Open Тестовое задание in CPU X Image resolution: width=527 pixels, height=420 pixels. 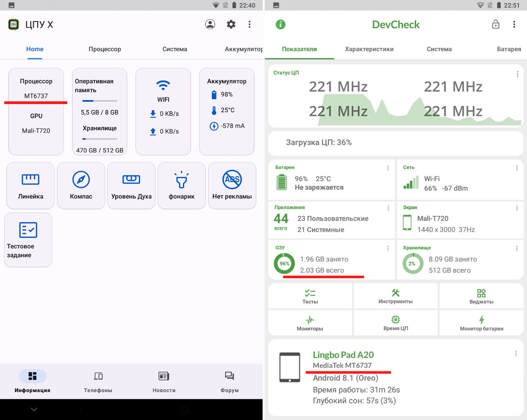pyautogui.click(x=28, y=240)
